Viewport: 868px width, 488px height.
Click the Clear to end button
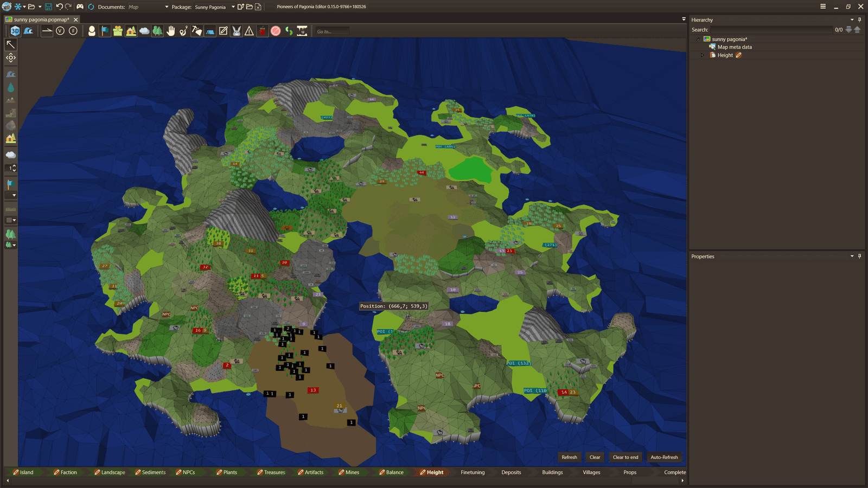tap(626, 457)
